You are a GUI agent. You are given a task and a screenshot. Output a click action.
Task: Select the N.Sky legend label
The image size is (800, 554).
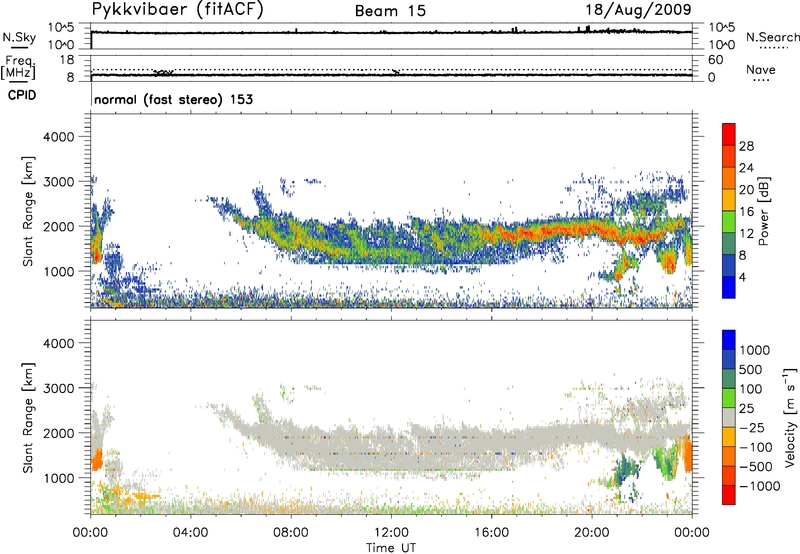pyautogui.click(x=19, y=37)
